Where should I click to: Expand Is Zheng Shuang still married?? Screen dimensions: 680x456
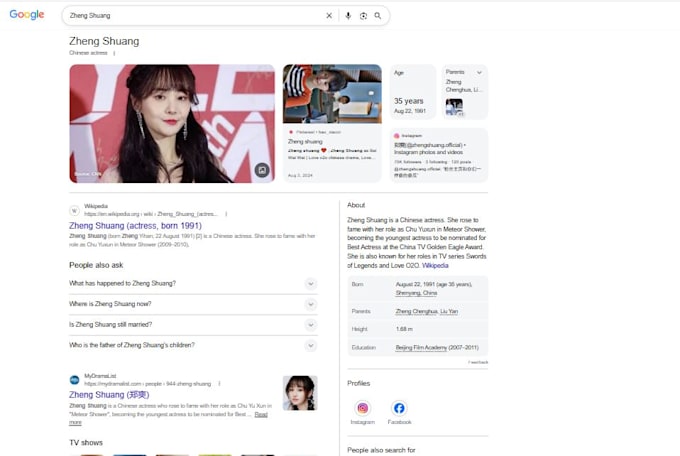193,325
